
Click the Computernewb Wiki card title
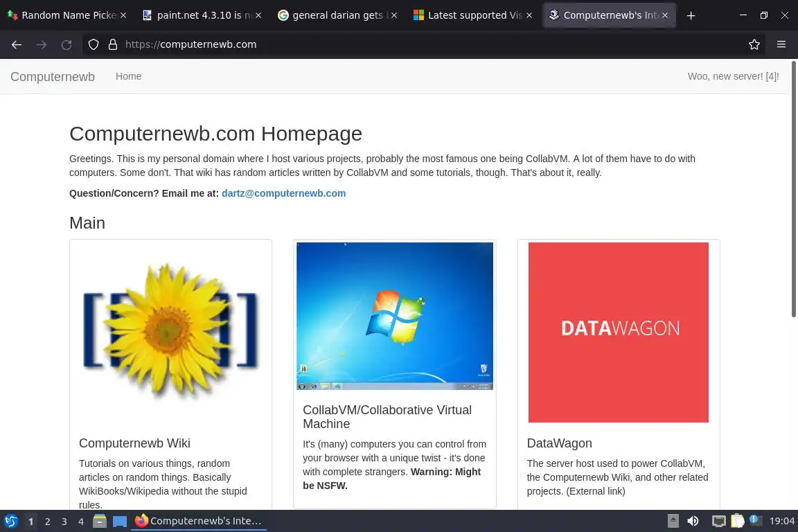134,443
